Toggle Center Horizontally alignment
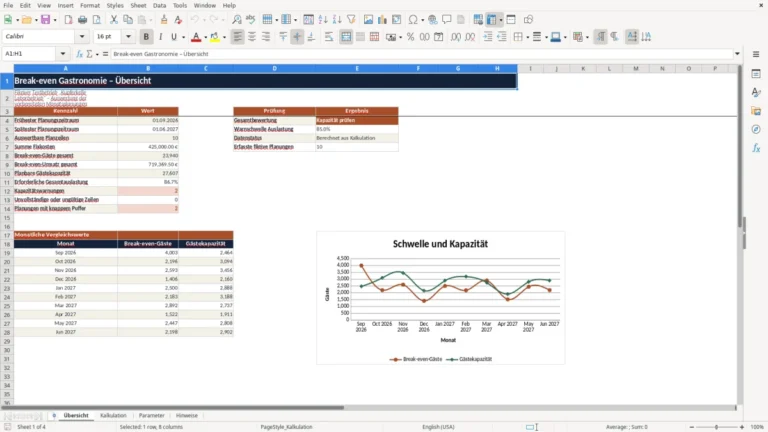 click(252, 37)
